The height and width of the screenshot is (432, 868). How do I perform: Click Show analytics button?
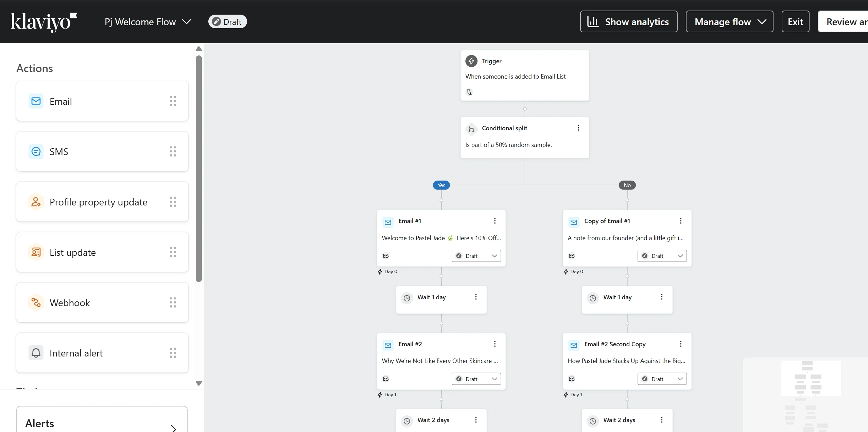(628, 22)
